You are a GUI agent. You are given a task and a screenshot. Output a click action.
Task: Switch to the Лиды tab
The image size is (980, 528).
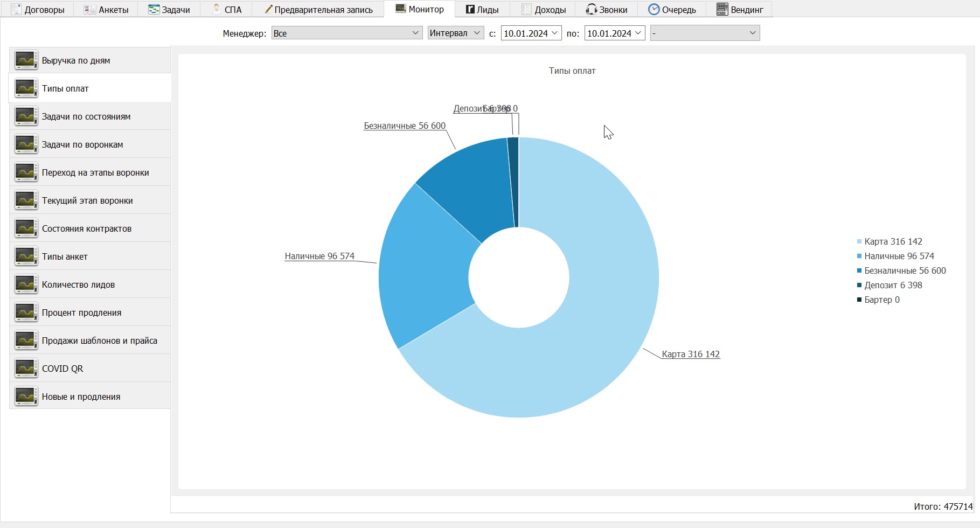point(482,10)
